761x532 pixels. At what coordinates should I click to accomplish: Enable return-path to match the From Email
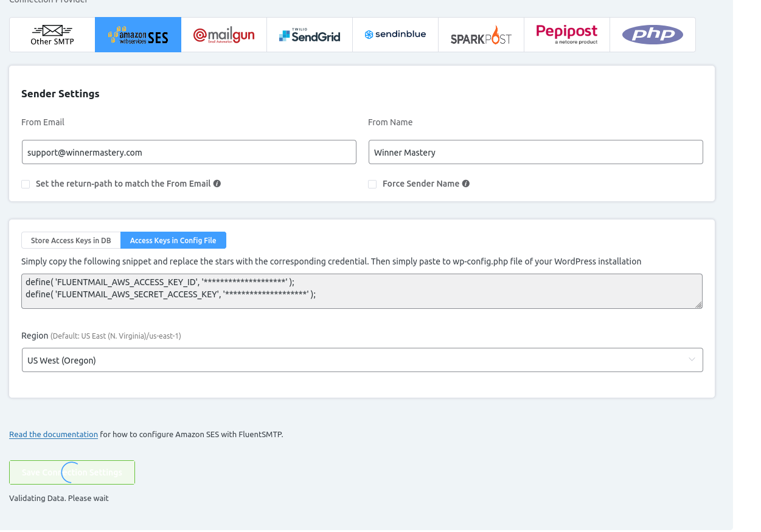26,184
